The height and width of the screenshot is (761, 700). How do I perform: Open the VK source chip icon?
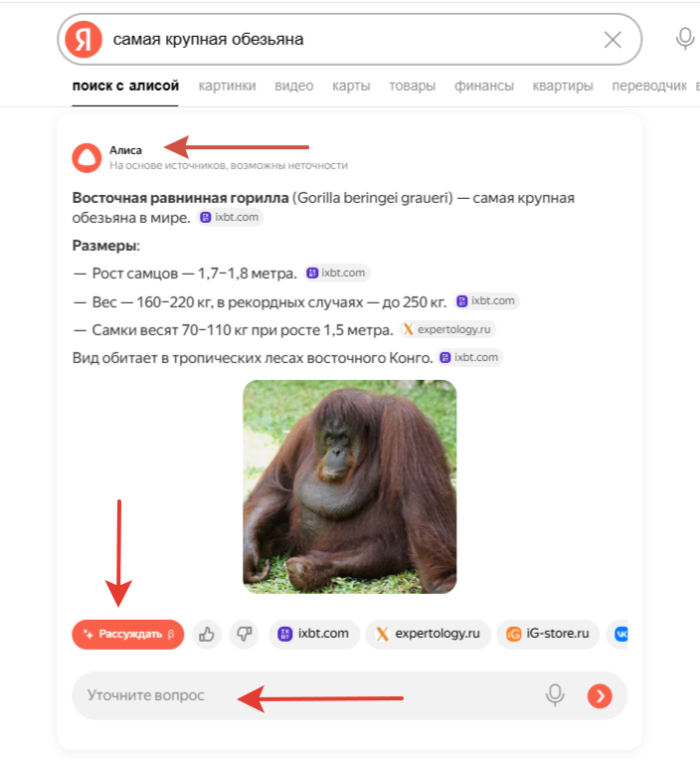click(618, 634)
